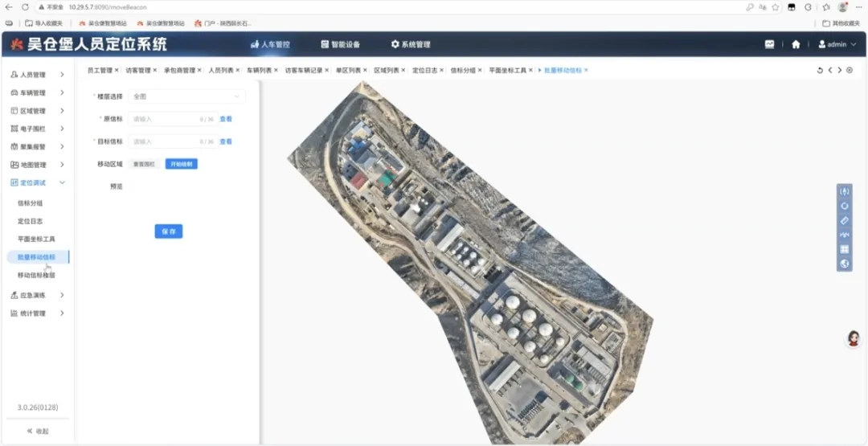Click the globe map tool icon

(x=844, y=264)
